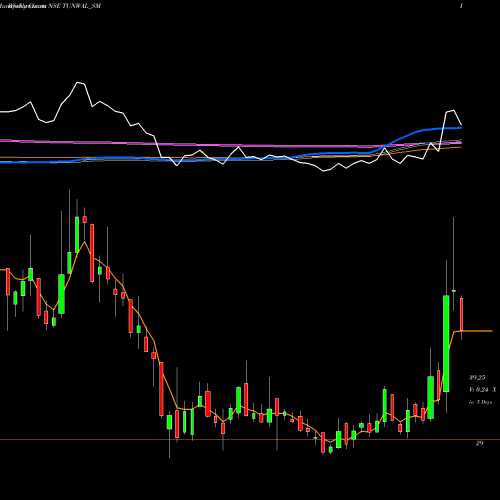This screenshot has height=500, width=500.
Task: Click the NSE TUNWAL_SM ticker title
Action: pos(75,6)
